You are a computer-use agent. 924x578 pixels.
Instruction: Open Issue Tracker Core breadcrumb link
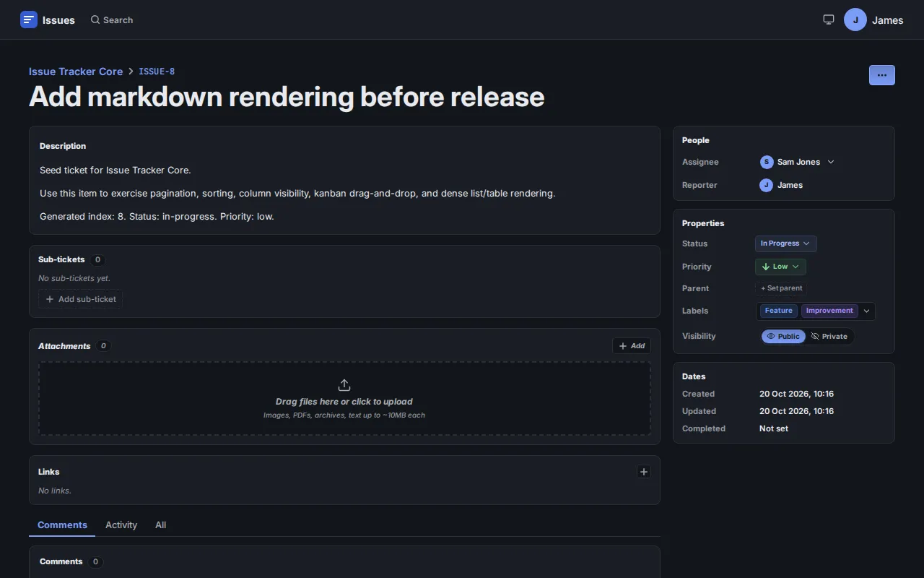point(76,72)
